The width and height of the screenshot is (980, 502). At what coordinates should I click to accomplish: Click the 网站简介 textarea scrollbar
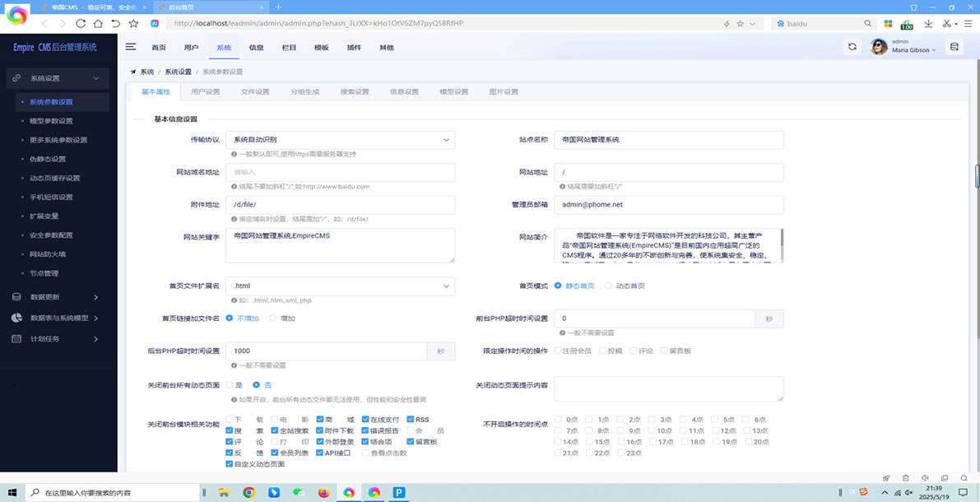[781, 237]
